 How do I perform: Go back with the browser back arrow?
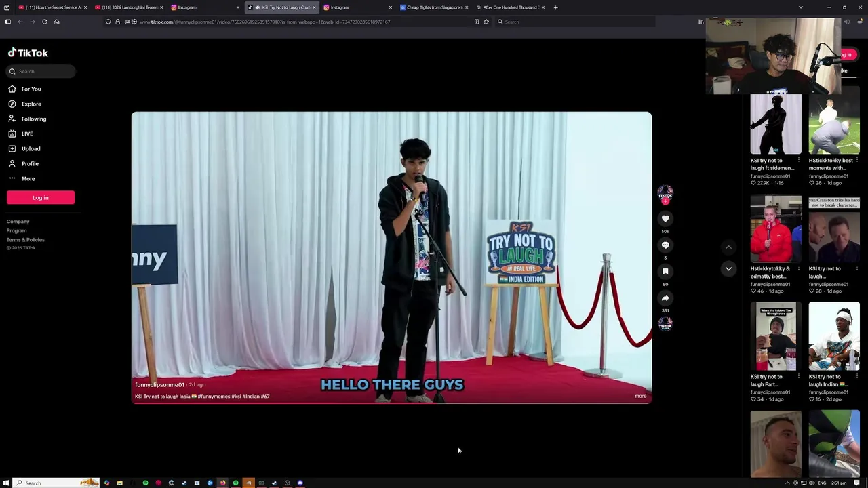[20, 22]
